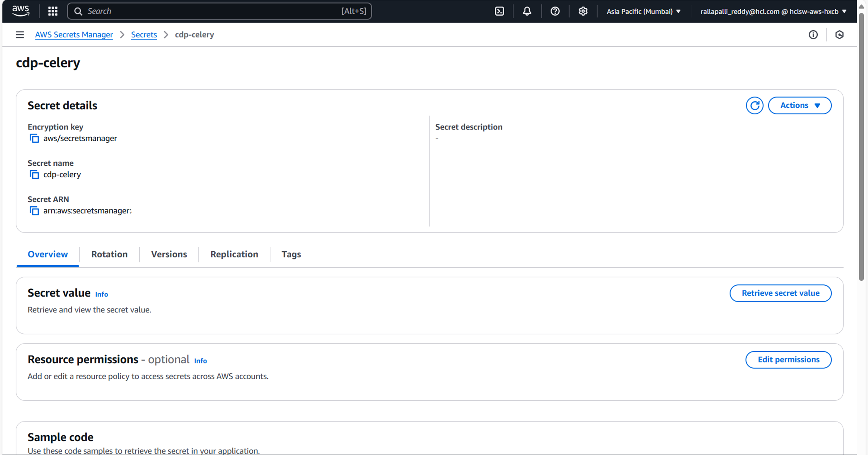Toggle the page info panel icon

(x=813, y=34)
